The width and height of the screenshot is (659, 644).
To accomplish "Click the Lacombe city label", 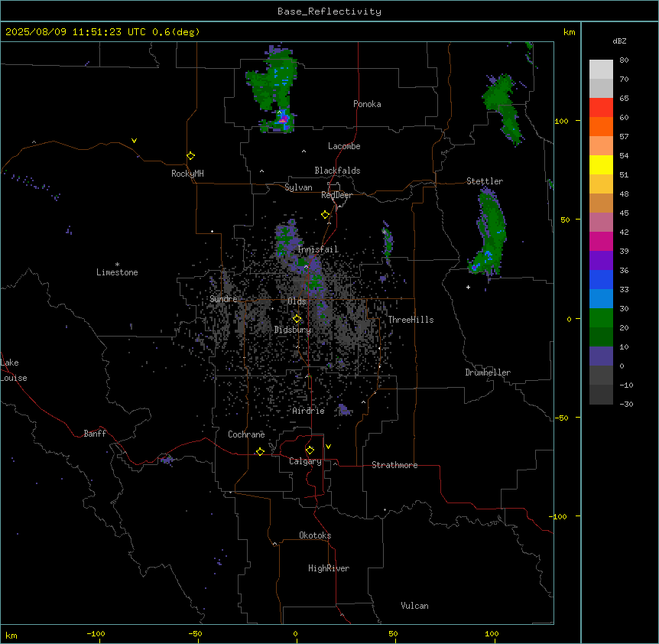I will pos(344,146).
